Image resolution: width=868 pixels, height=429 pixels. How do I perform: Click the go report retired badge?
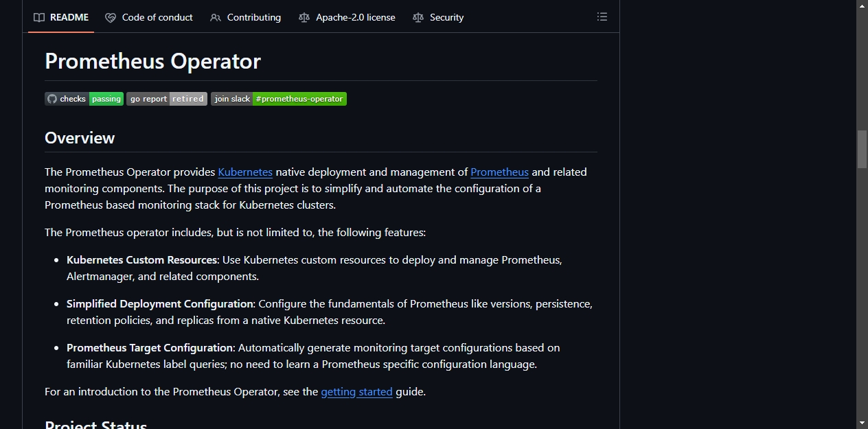[167, 99]
